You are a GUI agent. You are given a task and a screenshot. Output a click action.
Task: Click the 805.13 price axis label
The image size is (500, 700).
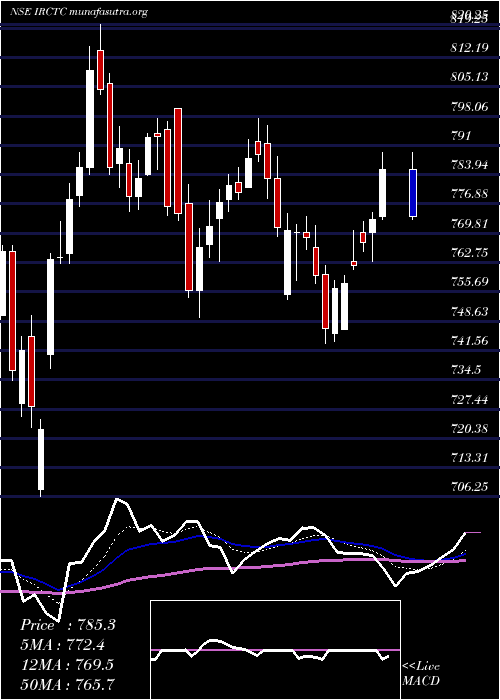pos(470,77)
